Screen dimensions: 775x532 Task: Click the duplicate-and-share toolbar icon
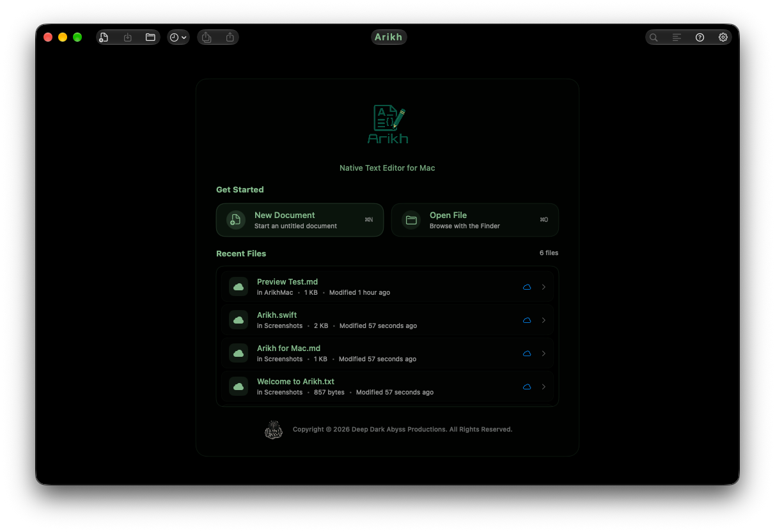[207, 37]
